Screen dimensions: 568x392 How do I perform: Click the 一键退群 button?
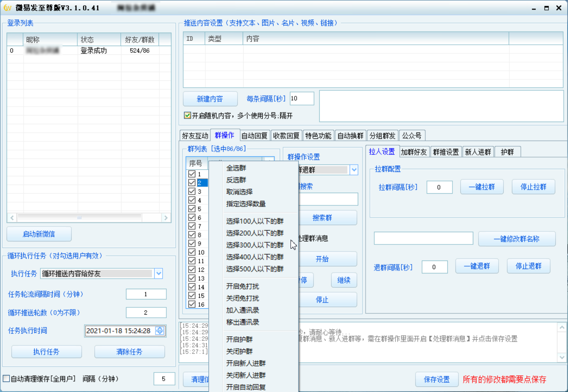pyautogui.click(x=477, y=266)
